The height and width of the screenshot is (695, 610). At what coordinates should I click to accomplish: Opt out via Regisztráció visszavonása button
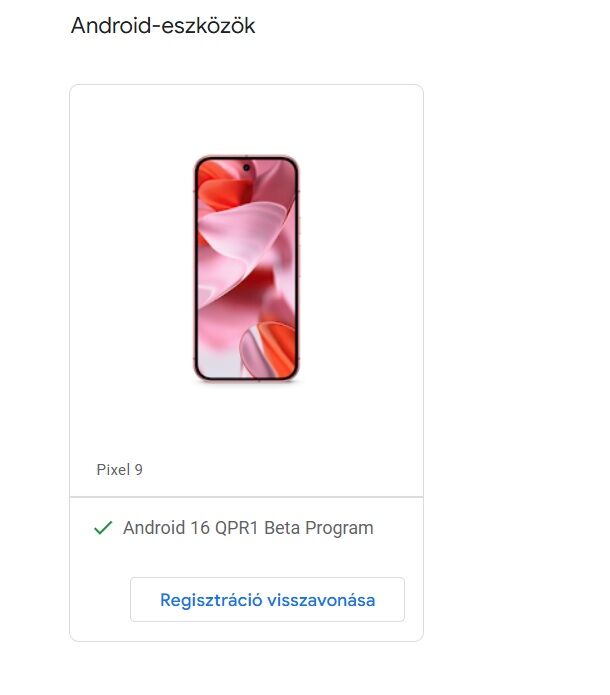(267, 599)
